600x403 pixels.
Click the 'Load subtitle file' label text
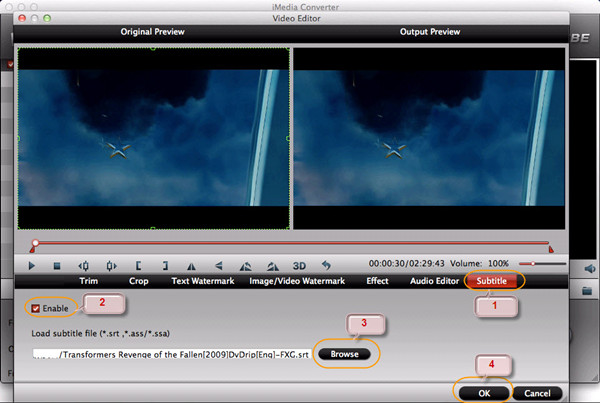100,333
